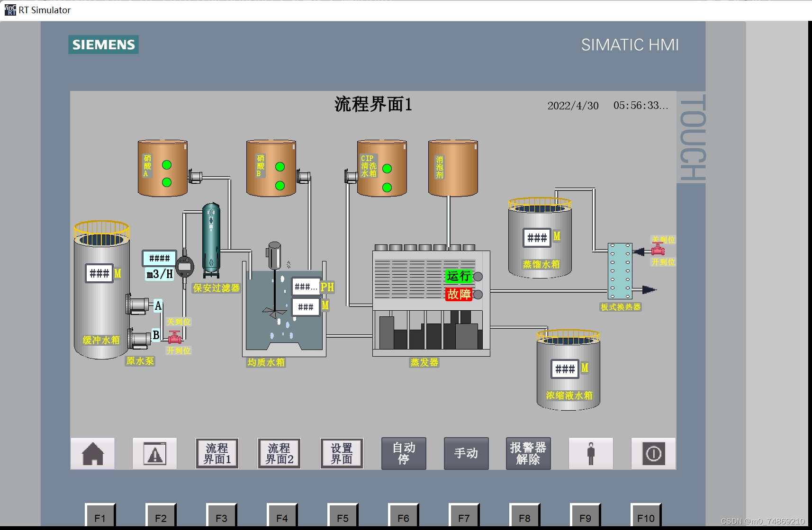The image size is (812, 530).
Task: Click the SIEMENS logo
Action: [x=103, y=45]
